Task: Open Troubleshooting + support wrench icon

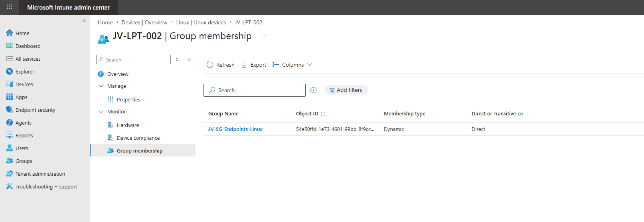Action: click(10, 186)
